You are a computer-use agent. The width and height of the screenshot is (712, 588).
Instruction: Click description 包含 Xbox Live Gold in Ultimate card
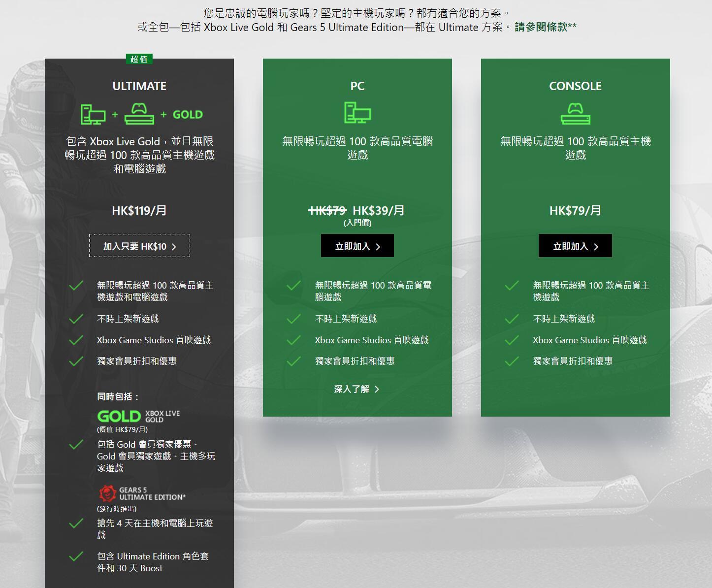(x=140, y=155)
